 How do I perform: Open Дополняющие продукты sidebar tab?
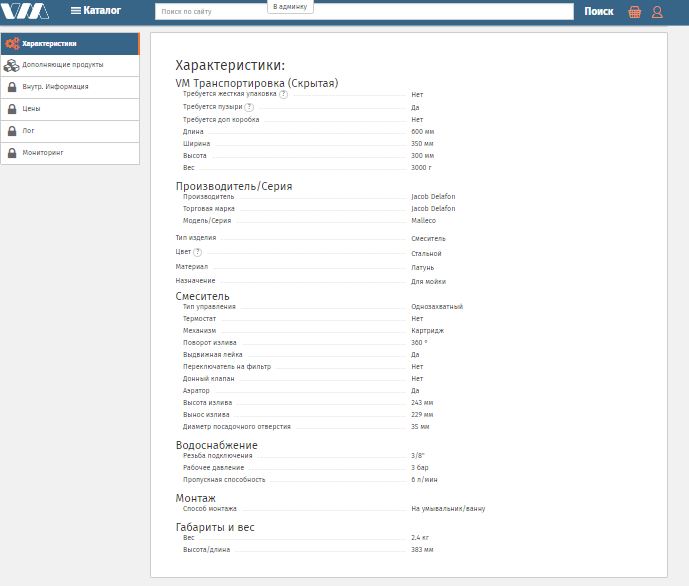click(70, 65)
